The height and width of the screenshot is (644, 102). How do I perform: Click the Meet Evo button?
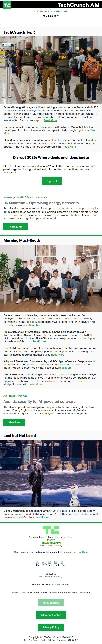click(14, 422)
